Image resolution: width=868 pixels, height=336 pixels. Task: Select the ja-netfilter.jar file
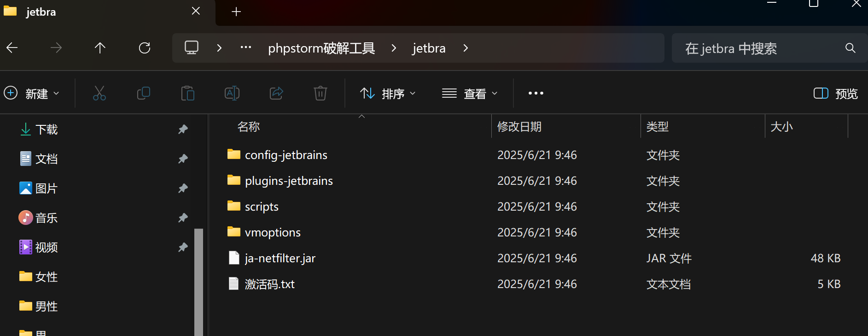280,258
